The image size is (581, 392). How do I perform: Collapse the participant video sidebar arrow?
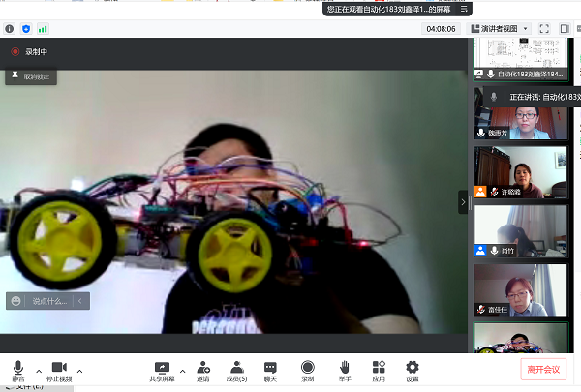tap(464, 201)
